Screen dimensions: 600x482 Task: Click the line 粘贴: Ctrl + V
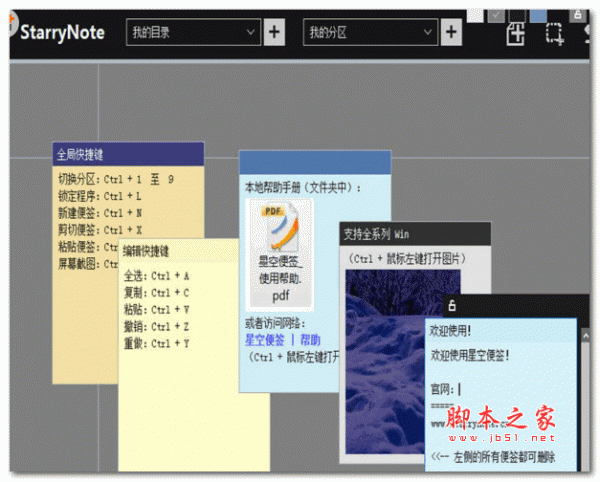[157, 309]
